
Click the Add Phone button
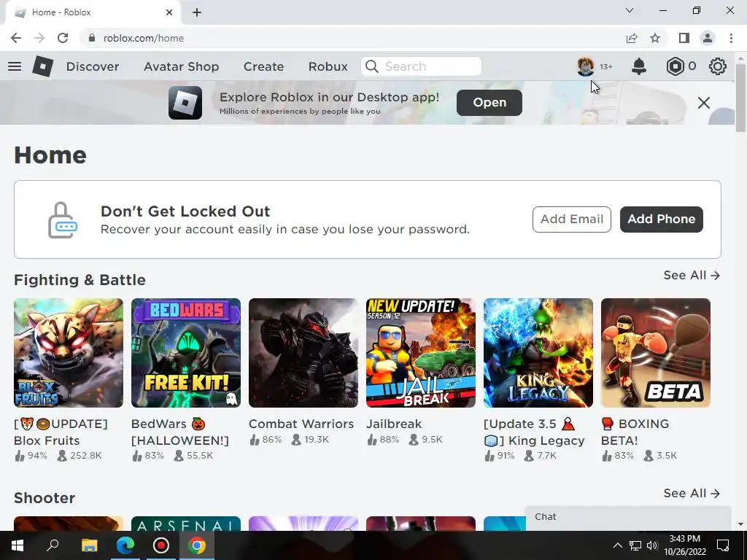(661, 219)
